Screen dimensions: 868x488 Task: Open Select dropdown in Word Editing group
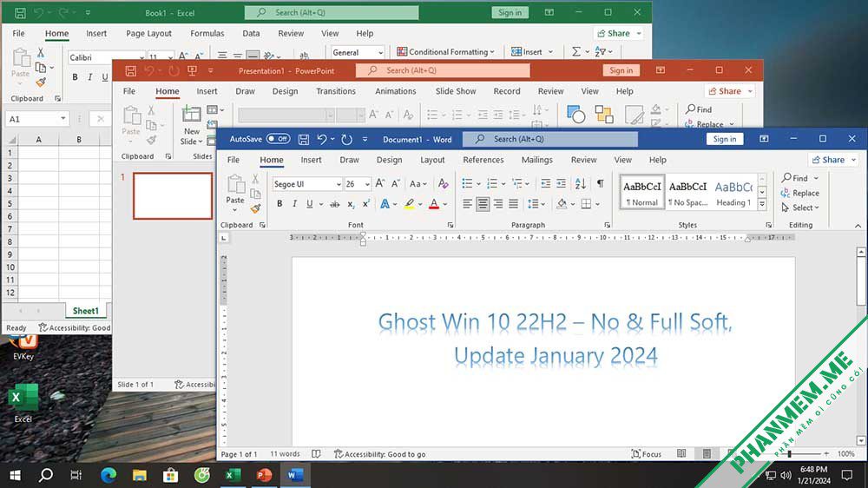point(800,208)
